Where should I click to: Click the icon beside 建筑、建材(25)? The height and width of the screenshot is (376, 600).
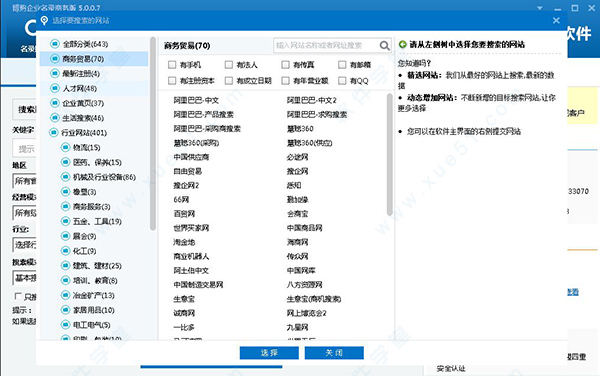tap(65, 265)
